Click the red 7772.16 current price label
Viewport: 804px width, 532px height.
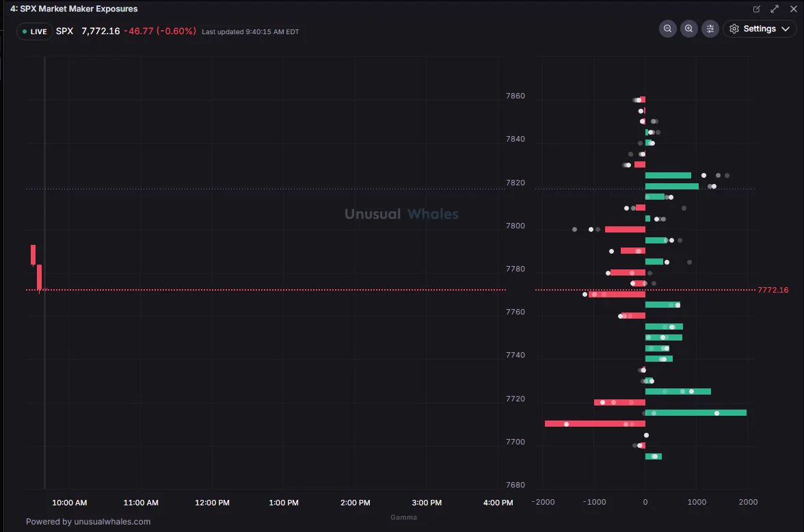pyautogui.click(x=773, y=290)
